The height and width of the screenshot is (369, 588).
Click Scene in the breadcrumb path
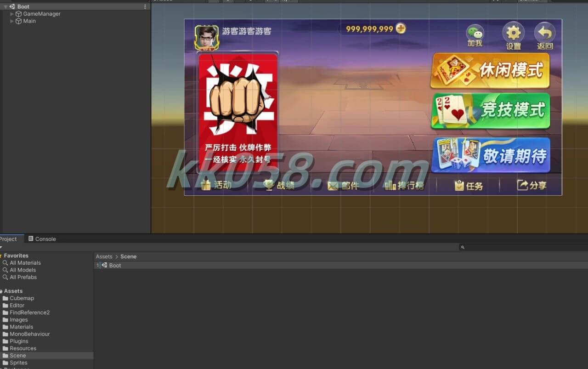(x=128, y=256)
